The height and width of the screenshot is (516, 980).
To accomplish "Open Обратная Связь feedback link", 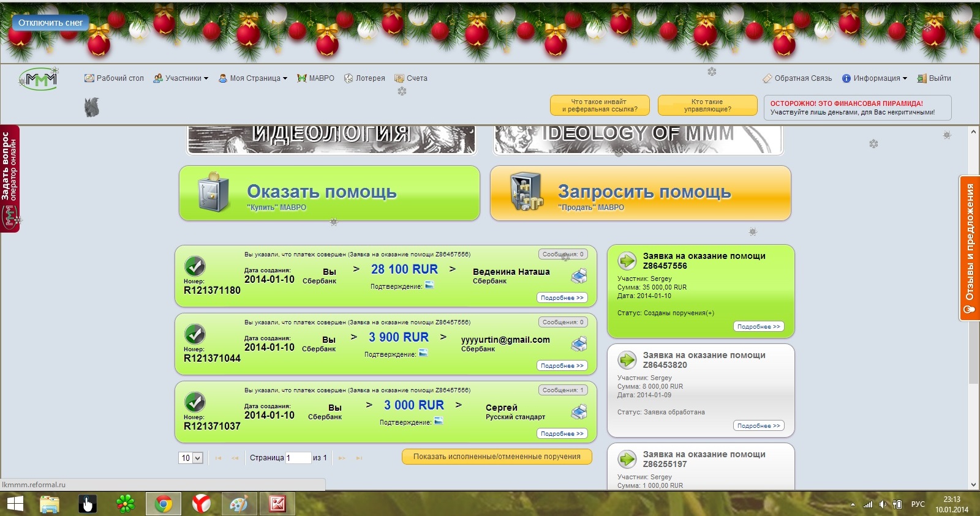I will click(797, 78).
